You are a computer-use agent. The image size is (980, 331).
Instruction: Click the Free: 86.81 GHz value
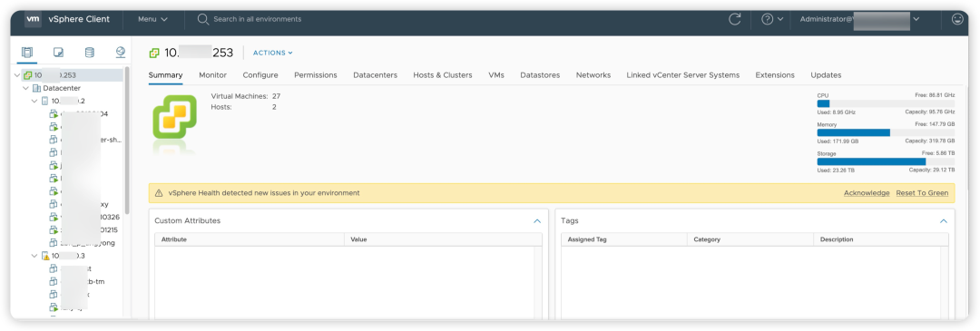(x=935, y=95)
